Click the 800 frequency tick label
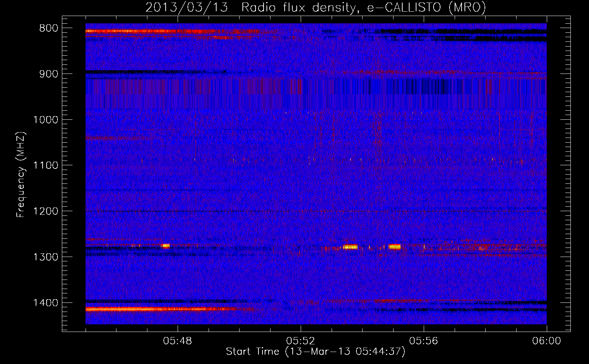Image resolution: width=589 pixels, height=364 pixels. point(48,28)
